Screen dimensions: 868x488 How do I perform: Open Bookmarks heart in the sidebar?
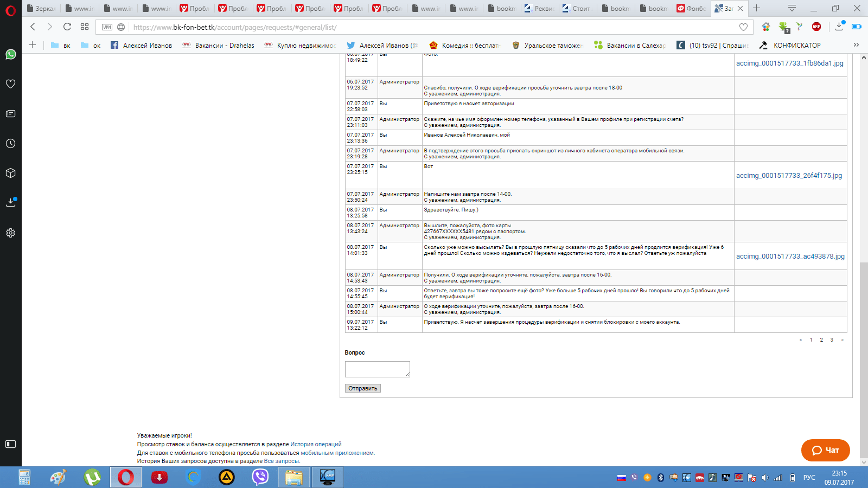10,84
